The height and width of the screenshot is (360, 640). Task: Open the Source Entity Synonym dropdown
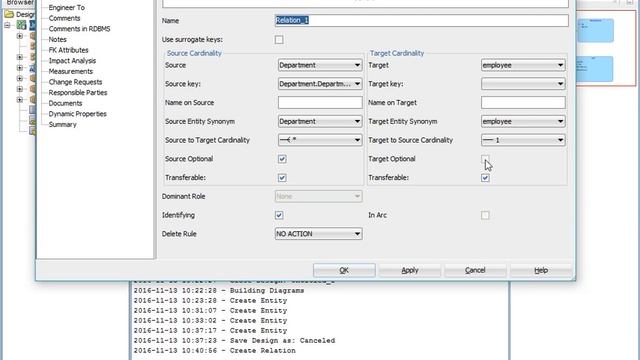[320, 121]
